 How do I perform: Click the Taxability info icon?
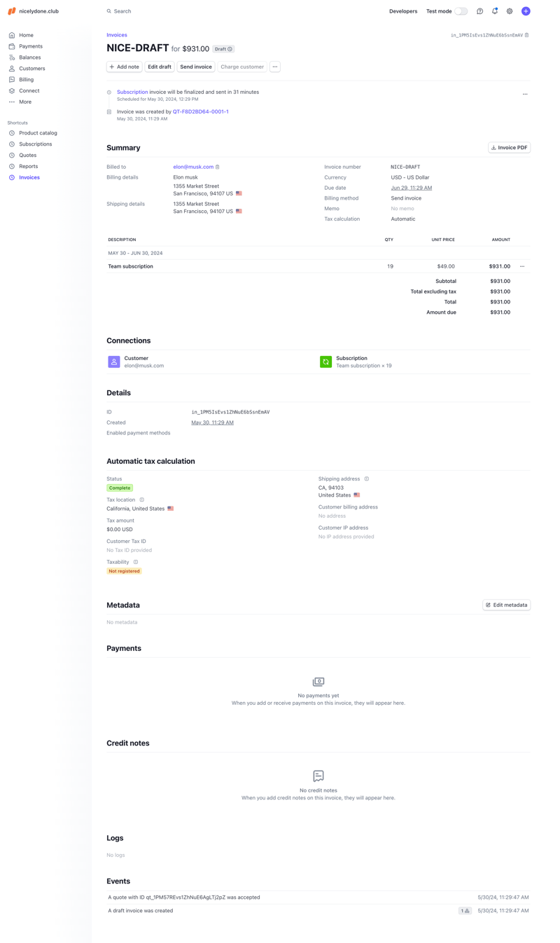click(134, 561)
